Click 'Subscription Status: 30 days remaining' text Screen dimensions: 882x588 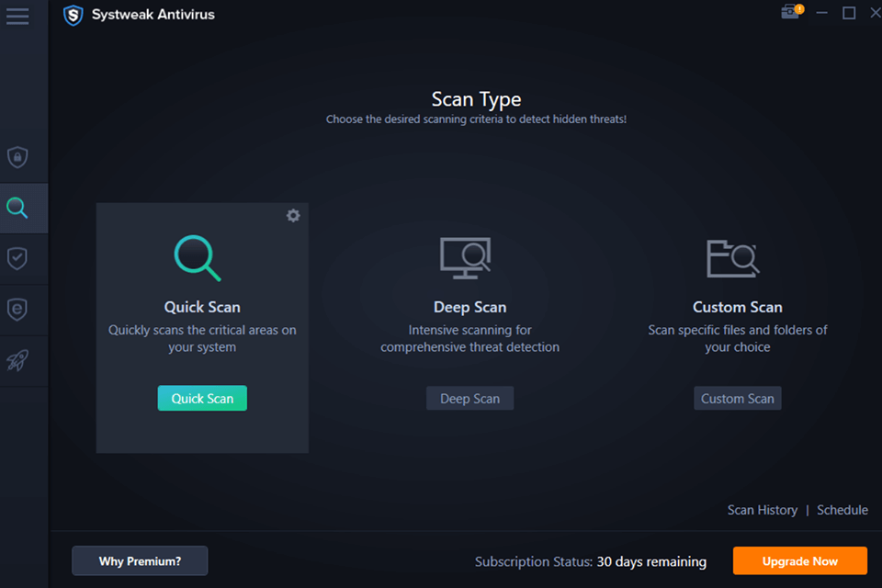click(591, 561)
